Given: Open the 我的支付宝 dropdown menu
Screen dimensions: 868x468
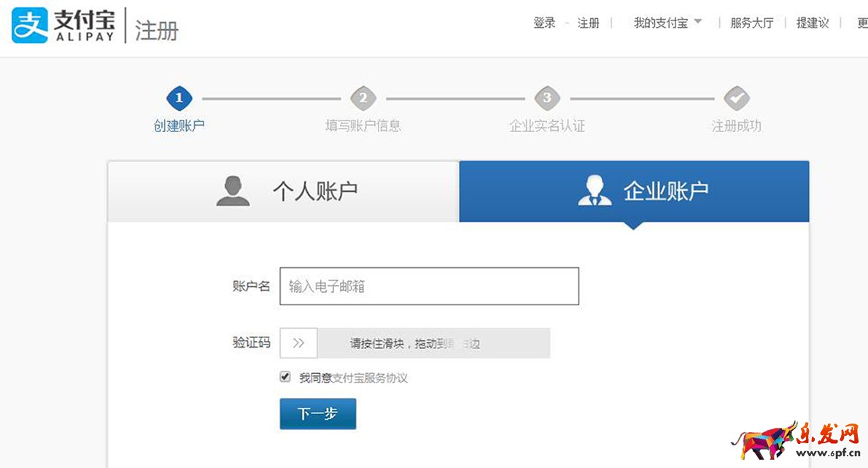Looking at the screenshot, I should (x=662, y=23).
